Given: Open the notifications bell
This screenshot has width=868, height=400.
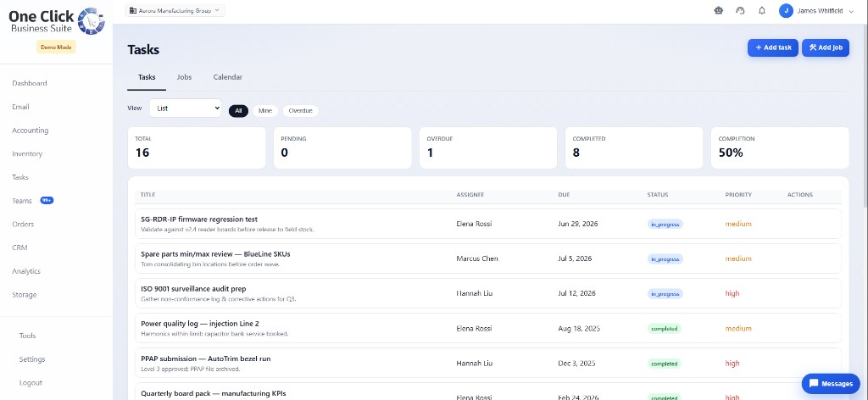Looking at the screenshot, I should click(x=762, y=10).
